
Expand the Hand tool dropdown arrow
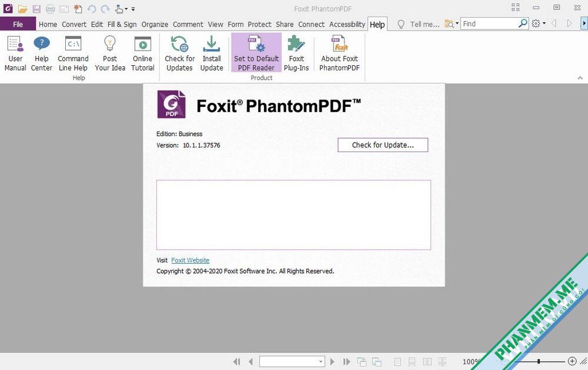click(126, 9)
